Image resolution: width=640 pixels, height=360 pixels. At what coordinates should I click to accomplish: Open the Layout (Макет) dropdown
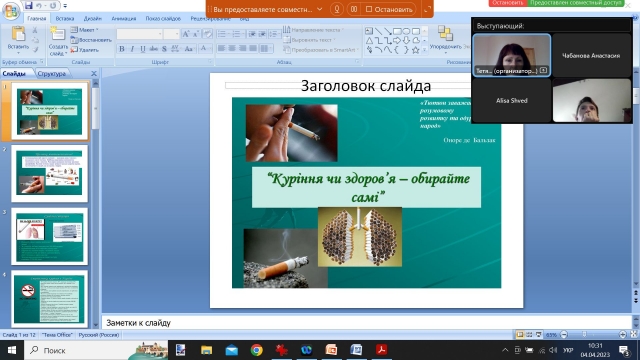[x=85, y=30]
